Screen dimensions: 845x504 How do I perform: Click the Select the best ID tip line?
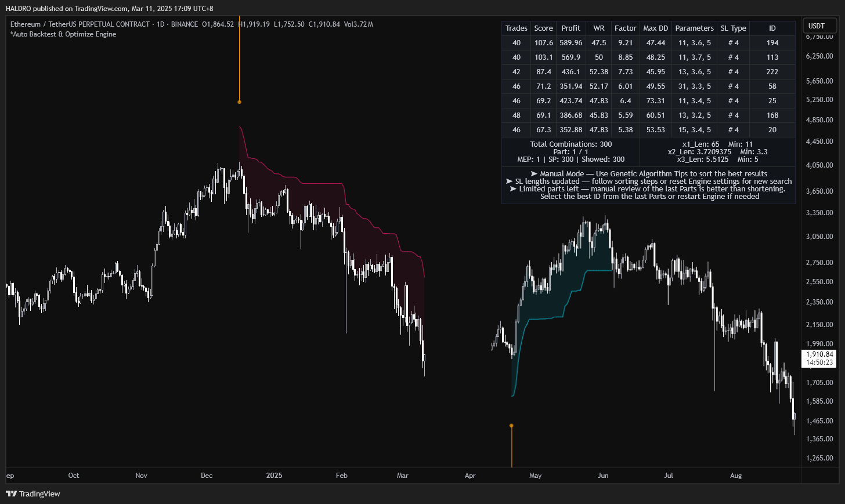click(650, 197)
